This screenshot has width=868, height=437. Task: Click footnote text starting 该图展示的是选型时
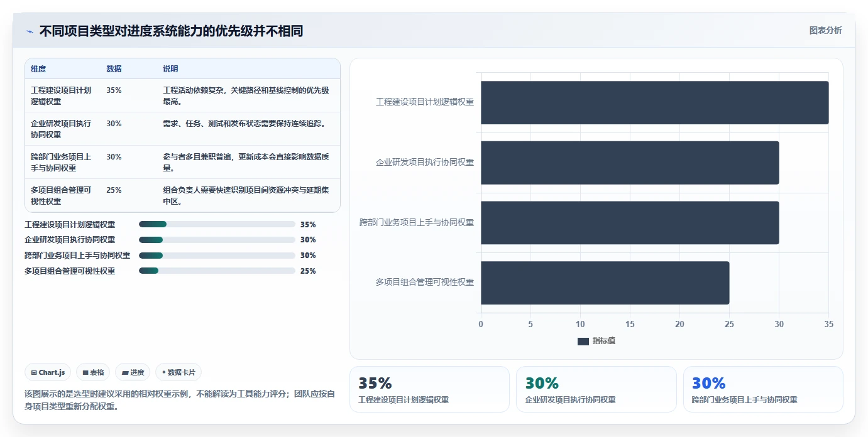[x=180, y=400]
